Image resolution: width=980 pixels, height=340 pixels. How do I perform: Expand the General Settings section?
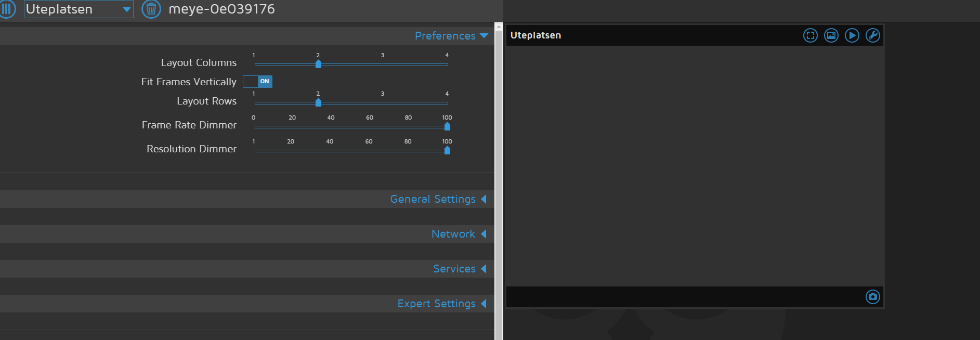pyautogui.click(x=438, y=199)
